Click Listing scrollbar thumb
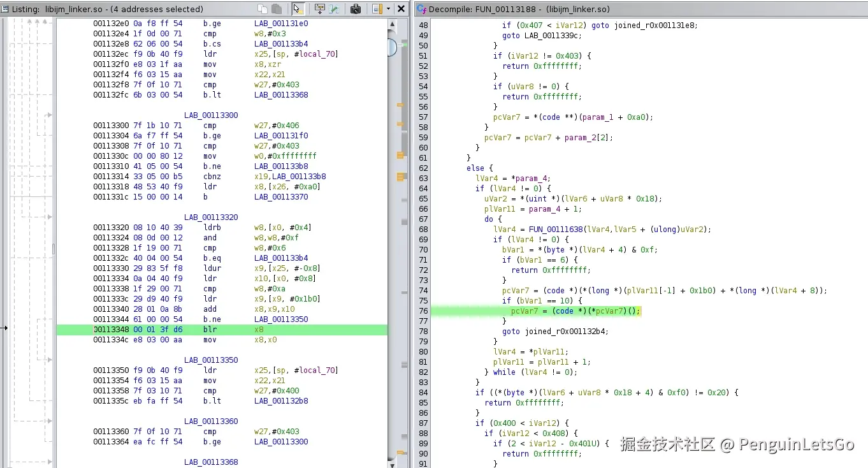This screenshot has height=468, width=868. [392, 47]
